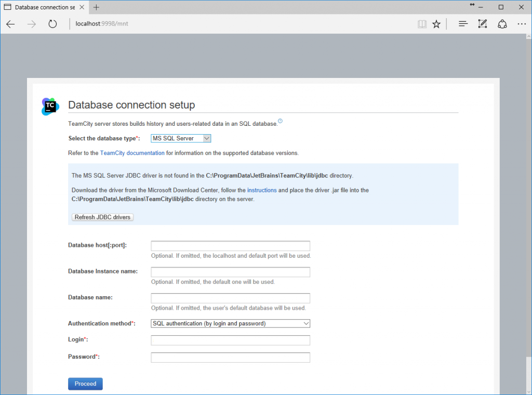
Task: Click the Database Instance name label
Action: click(103, 271)
